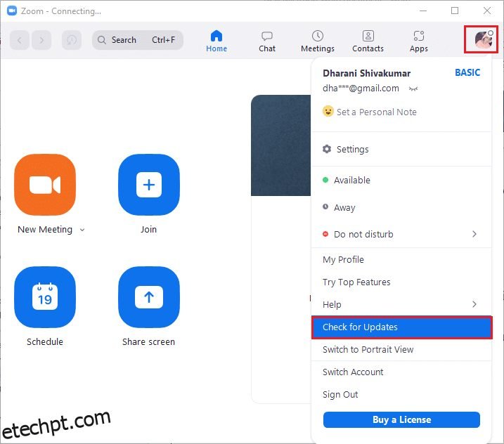Image resolution: width=504 pixels, height=444 pixels.
Task: Start a New Meeting with the orange camera icon
Action: tap(45, 185)
